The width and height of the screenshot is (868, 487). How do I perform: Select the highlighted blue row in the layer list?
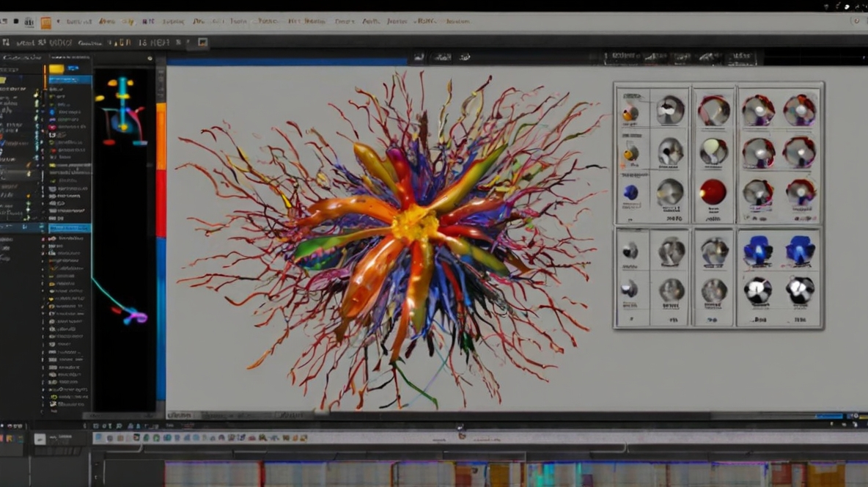(70, 228)
